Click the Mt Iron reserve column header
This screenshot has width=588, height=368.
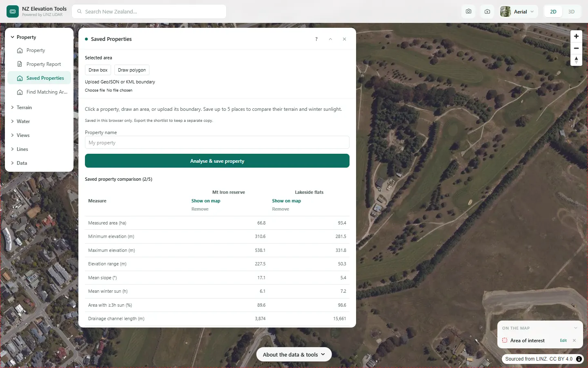229,192
